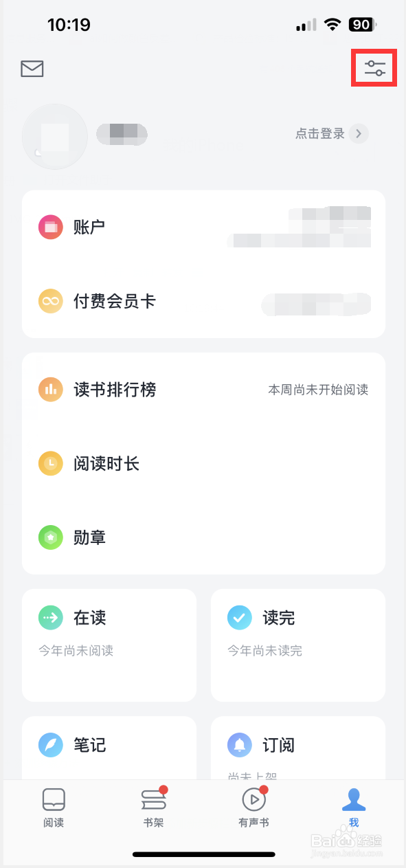Open 在读 currently reading arrow icon
This screenshot has width=406, height=868.
[x=49, y=617]
